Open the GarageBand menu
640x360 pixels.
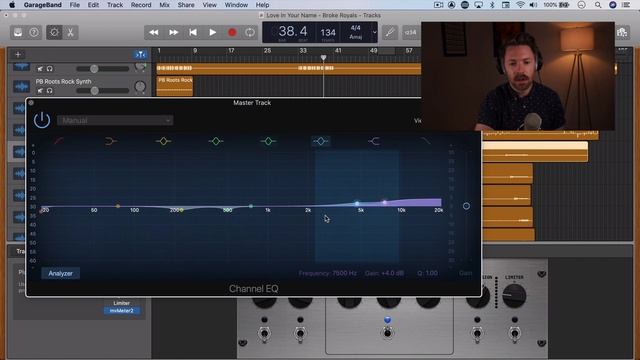[x=42, y=5]
